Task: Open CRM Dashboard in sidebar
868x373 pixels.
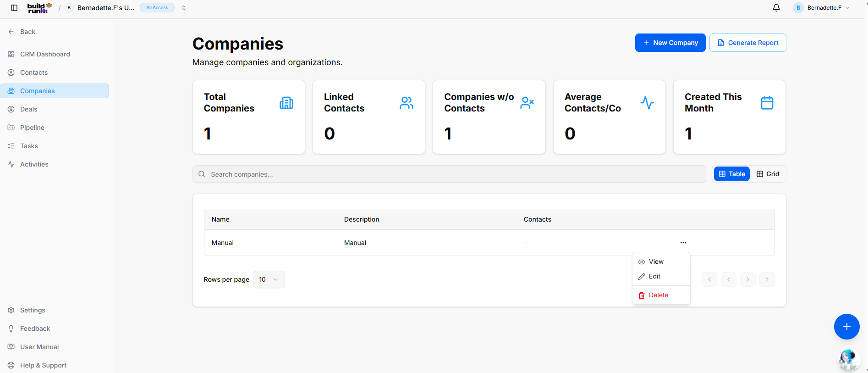Action: tap(55, 54)
